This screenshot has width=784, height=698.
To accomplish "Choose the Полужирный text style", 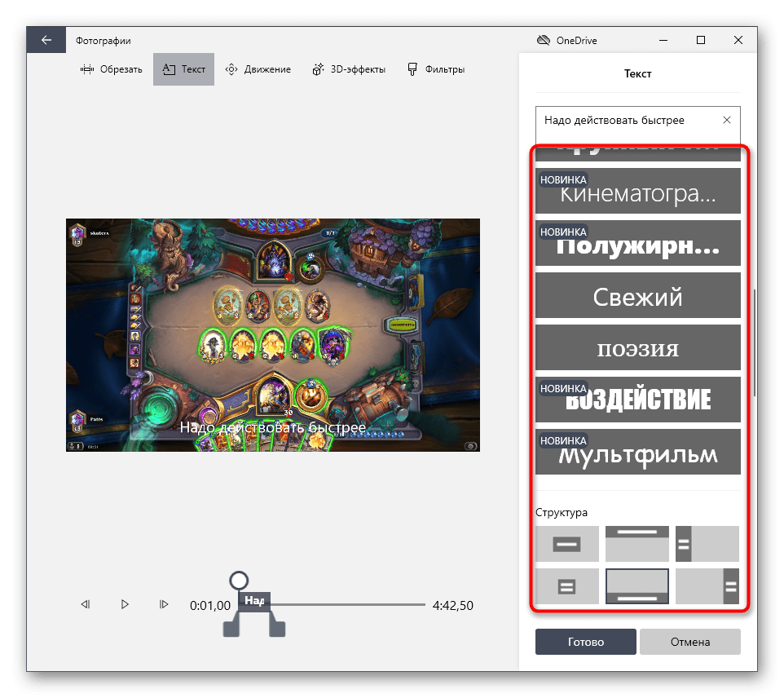I will (x=637, y=243).
